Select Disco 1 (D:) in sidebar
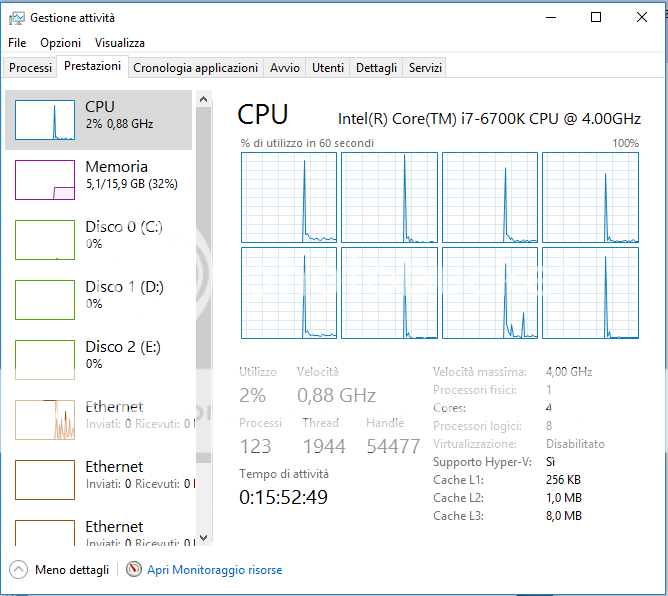 point(45,300)
